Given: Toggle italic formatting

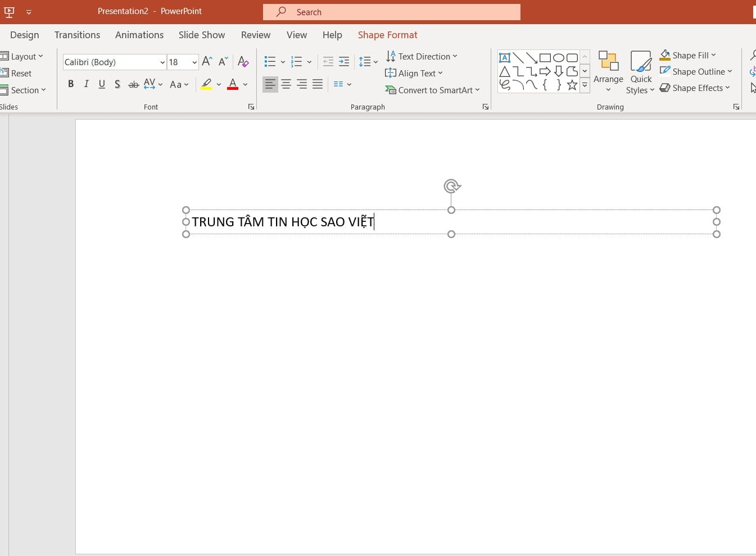Looking at the screenshot, I should (86, 84).
